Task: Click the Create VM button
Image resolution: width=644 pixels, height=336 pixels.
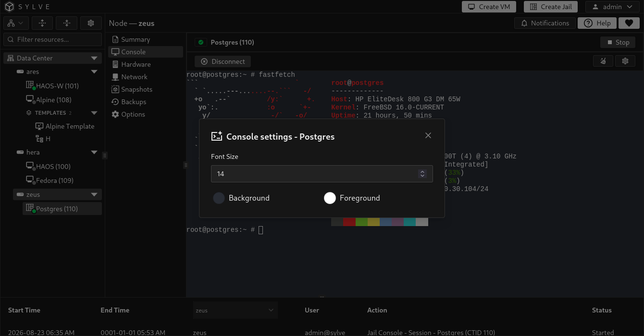Action: tap(489, 7)
